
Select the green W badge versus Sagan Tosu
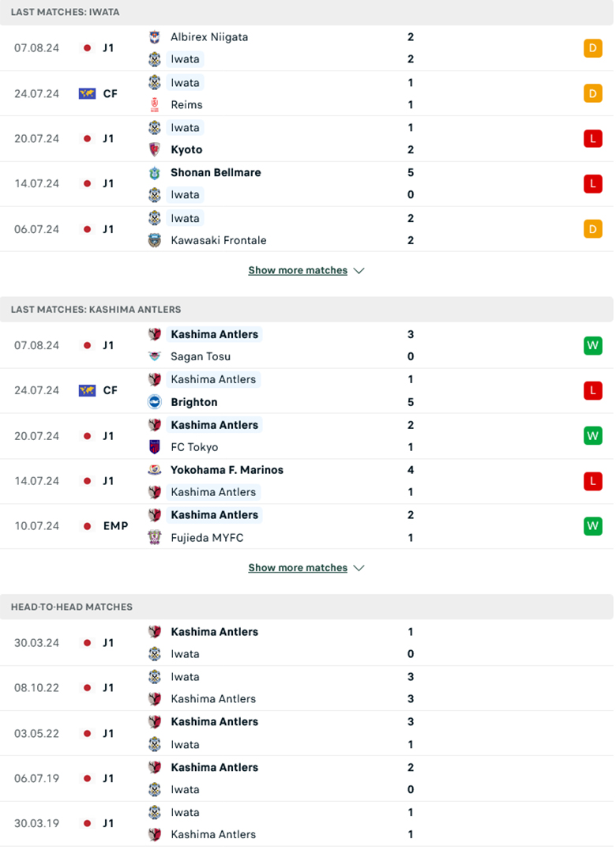pos(593,345)
